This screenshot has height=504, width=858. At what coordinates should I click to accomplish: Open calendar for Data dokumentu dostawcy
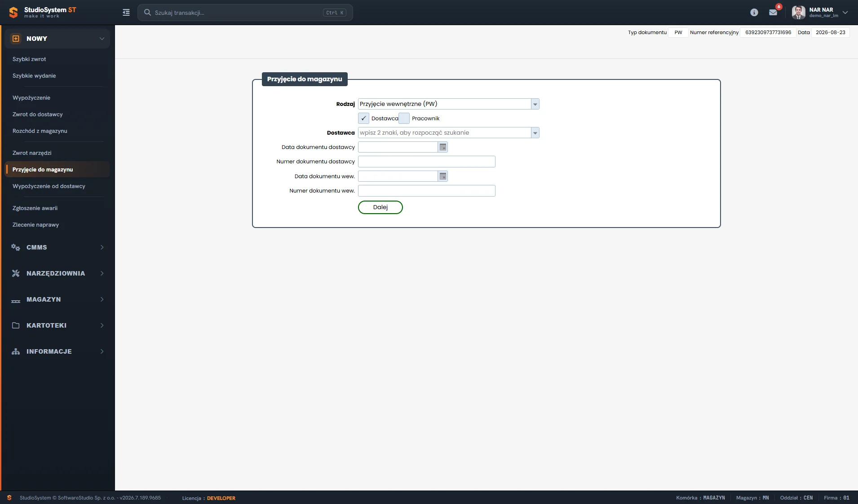coord(443,147)
